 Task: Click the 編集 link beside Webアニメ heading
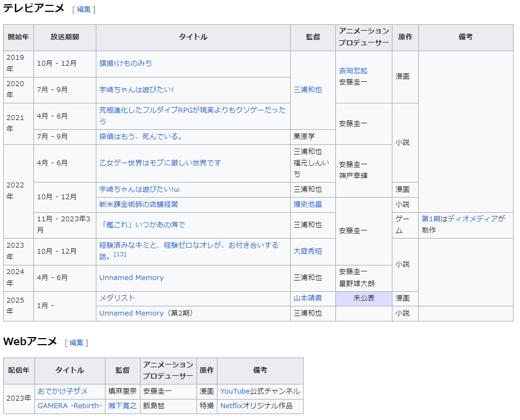(76, 342)
